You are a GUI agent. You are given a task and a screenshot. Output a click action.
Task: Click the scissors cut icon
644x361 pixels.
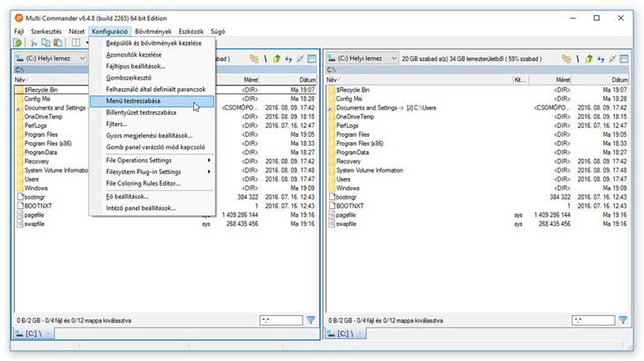(34, 42)
